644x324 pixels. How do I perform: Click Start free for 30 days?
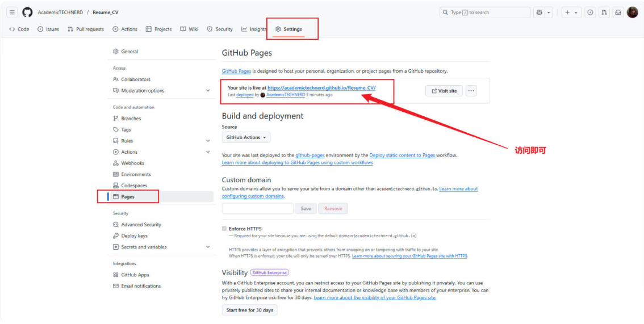(x=250, y=310)
